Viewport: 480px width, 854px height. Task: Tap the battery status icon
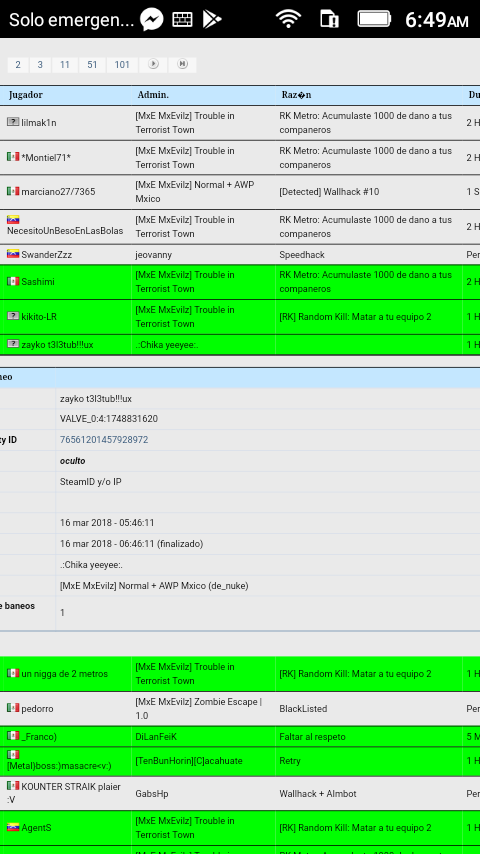coord(374,19)
